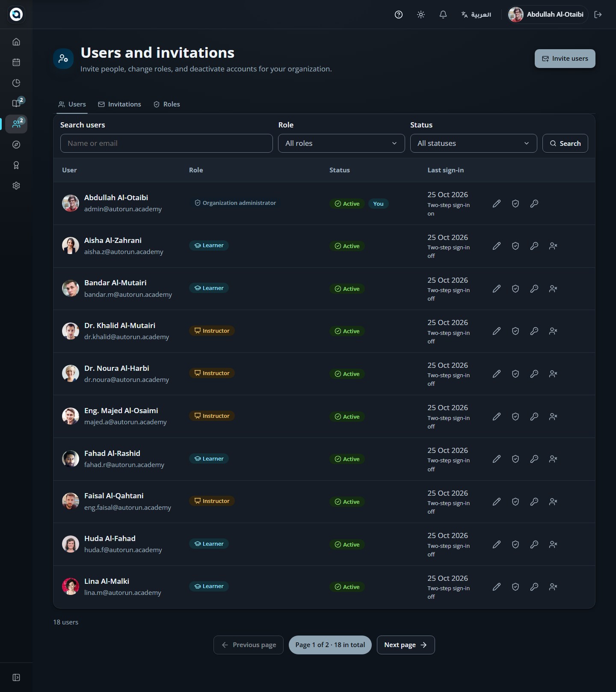Click the Invite users button
The height and width of the screenshot is (692, 616).
(565, 59)
